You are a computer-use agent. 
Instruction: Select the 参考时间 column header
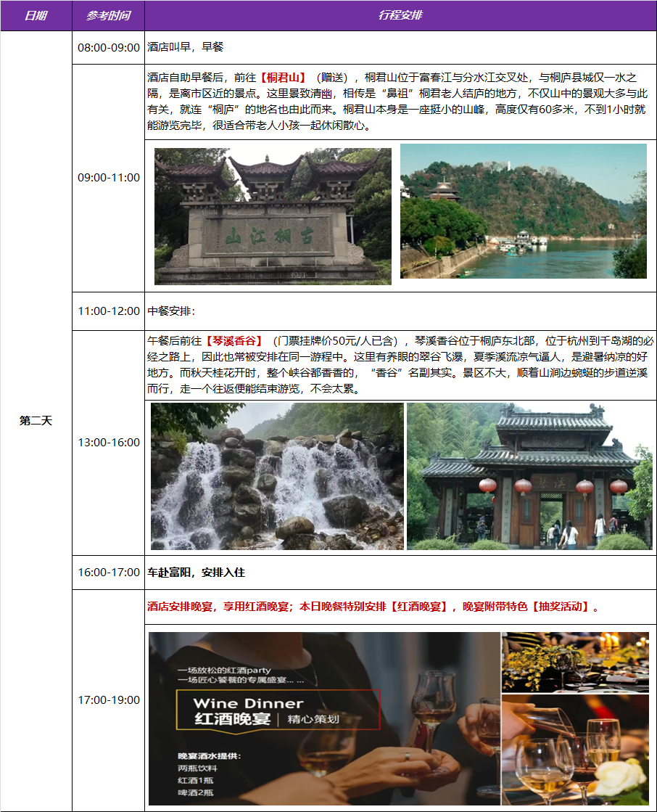[x=108, y=15]
